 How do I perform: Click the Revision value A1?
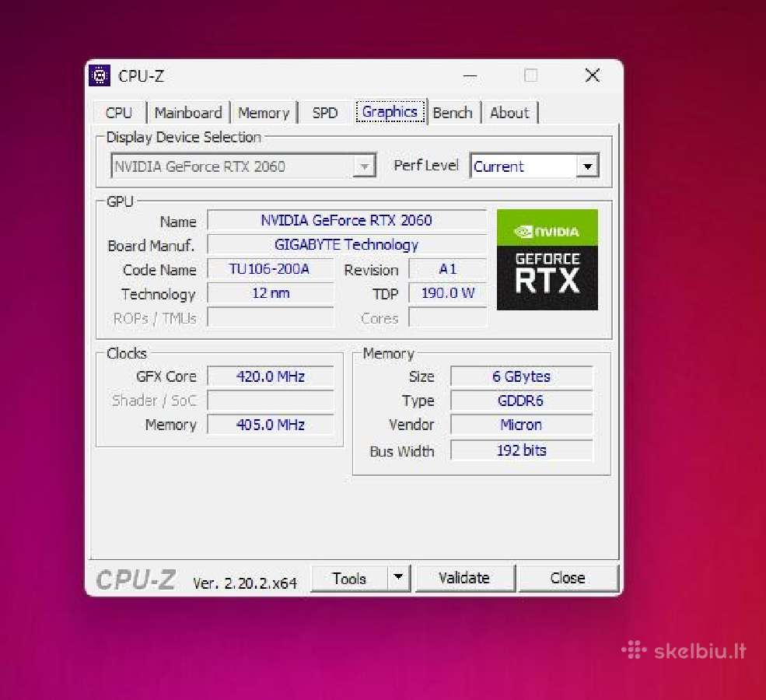pos(447,269)
